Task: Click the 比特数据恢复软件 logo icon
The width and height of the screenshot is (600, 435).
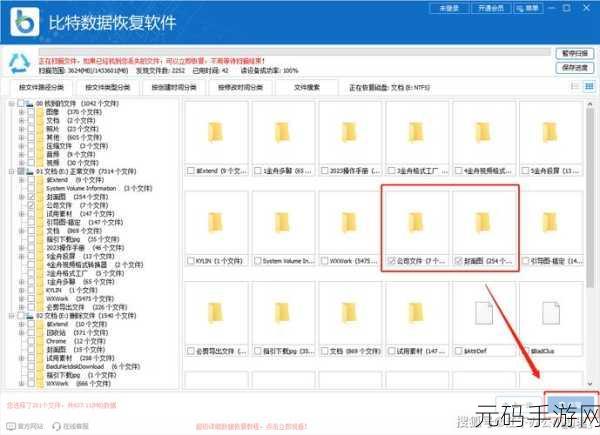Action: coord(24,22)
